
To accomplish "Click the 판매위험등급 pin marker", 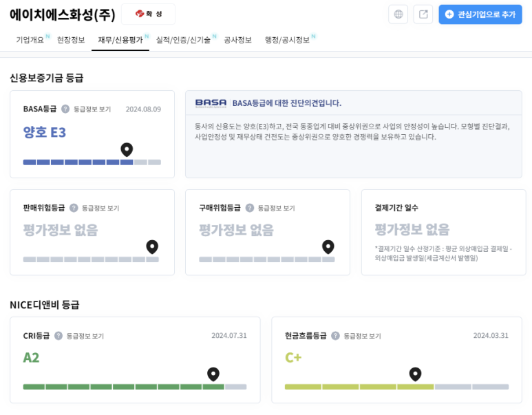I will pos(152,246).
